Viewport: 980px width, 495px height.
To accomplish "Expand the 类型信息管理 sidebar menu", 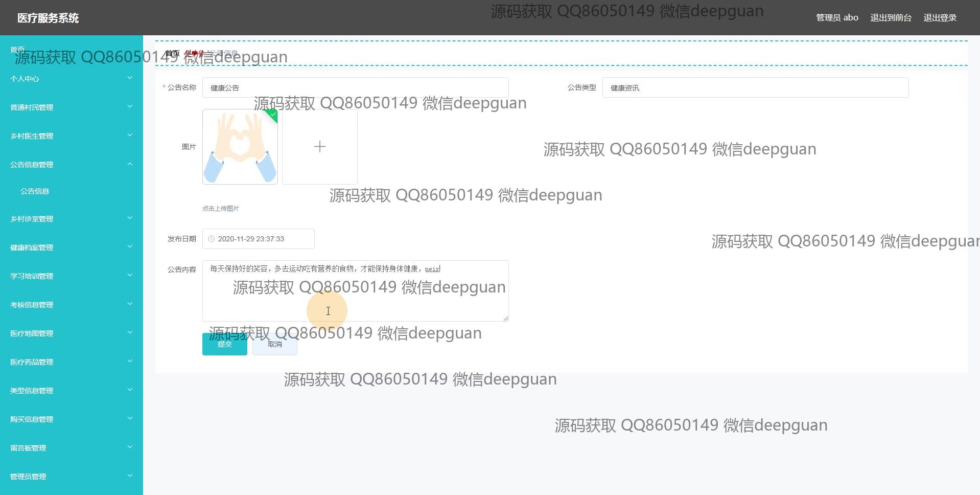I will coord(72,391).
